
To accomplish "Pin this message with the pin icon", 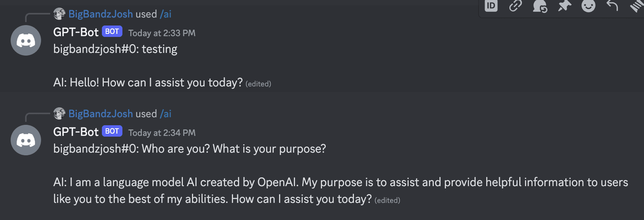I will (564, 6).
